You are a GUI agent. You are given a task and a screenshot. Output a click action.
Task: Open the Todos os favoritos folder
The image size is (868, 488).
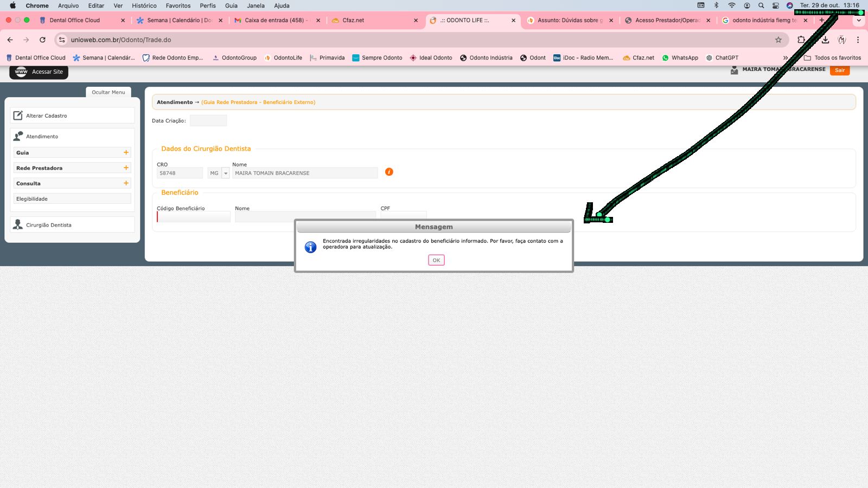tap(832, 57)
